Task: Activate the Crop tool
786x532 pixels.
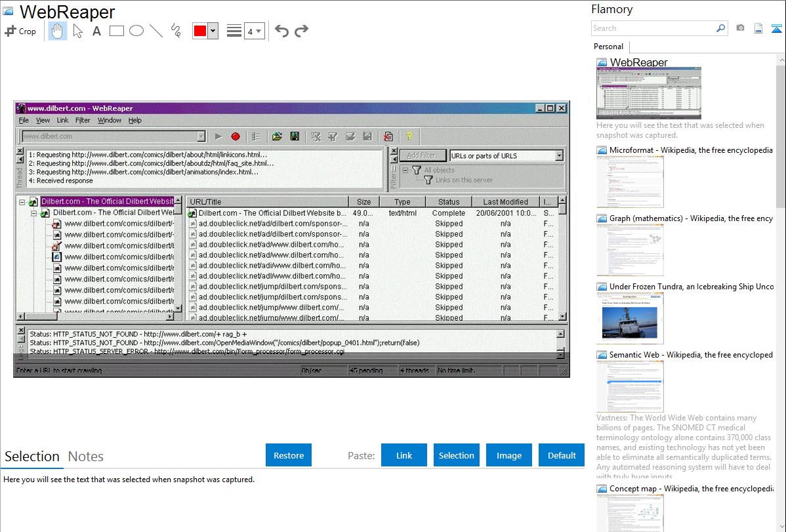Action: [20, 31]
